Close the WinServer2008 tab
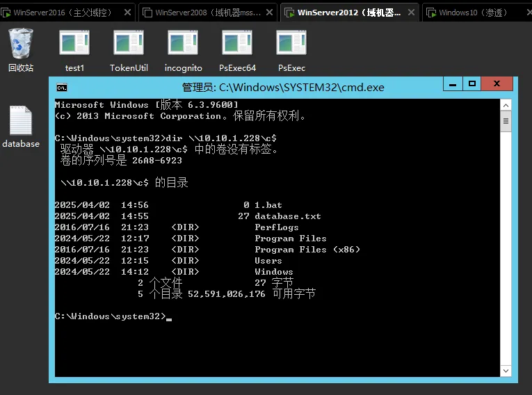 [269, 13]
